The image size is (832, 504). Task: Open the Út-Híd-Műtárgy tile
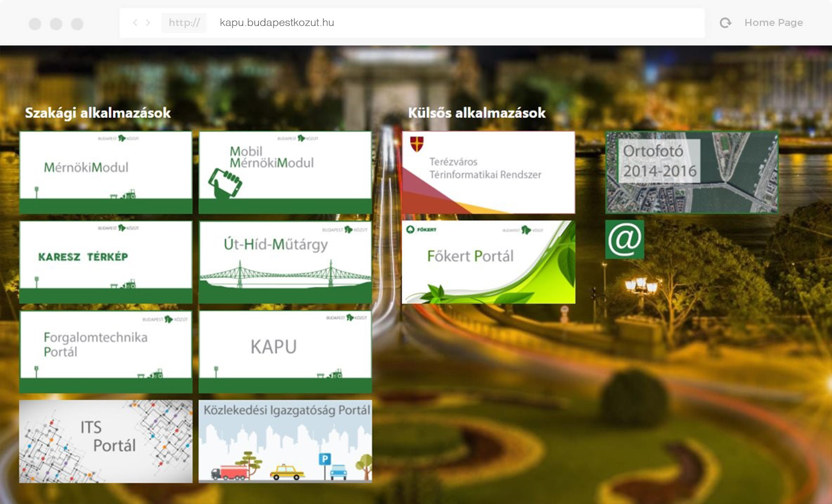[x=285, y=262]
